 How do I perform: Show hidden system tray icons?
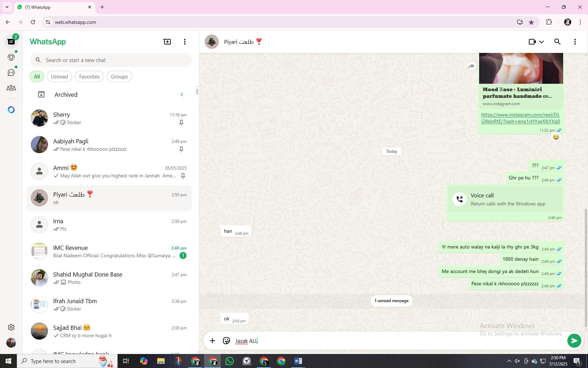[x=509, y=361]
